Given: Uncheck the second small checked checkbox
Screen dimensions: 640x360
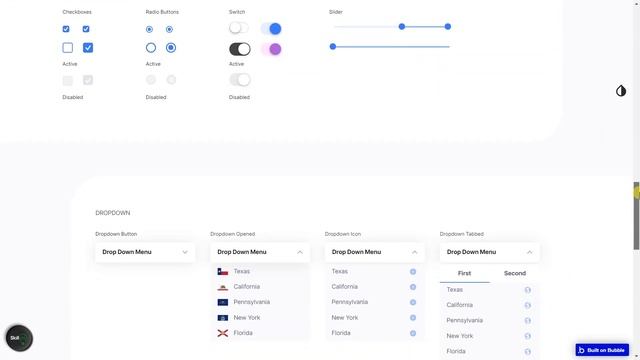Looking at the screenshot, I should click(86, 29).
